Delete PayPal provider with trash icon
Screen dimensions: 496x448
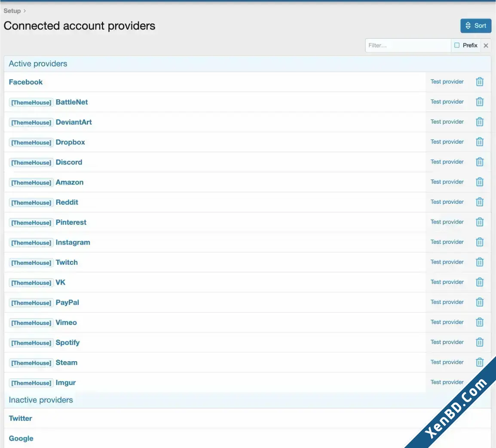point(480,302)
